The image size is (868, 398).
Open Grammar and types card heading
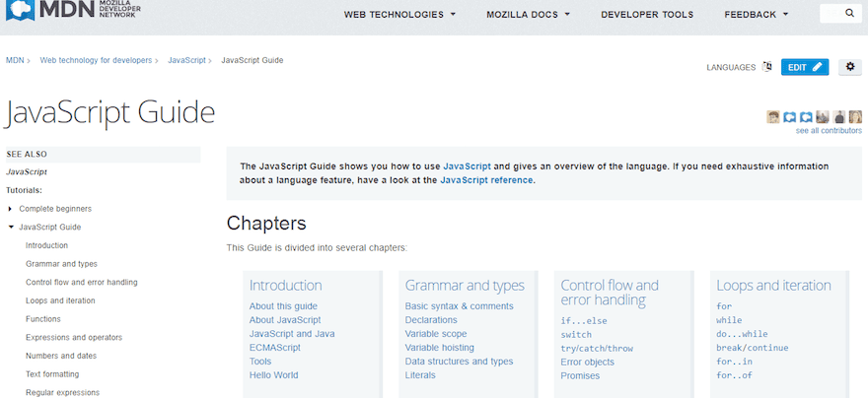(465, 286)
